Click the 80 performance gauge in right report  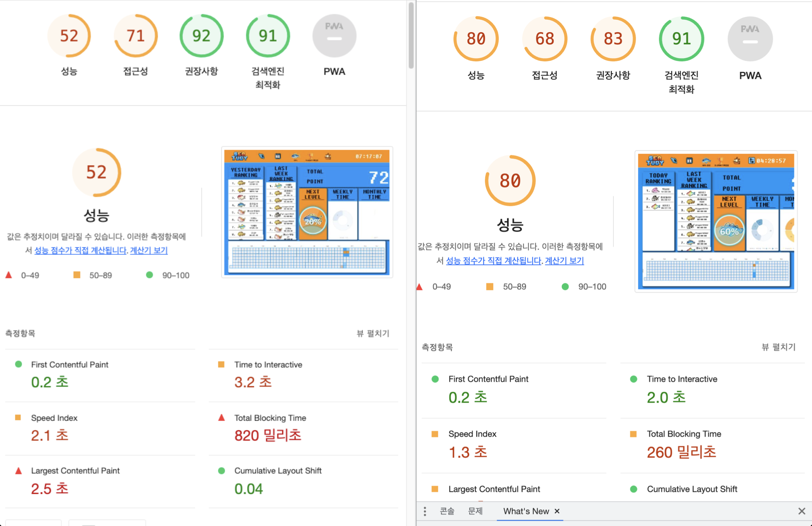coord(476,39)
